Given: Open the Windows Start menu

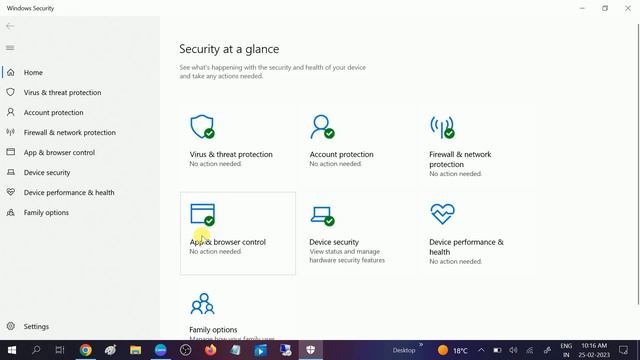Looking at the screenshot, I should coord(11,350).
